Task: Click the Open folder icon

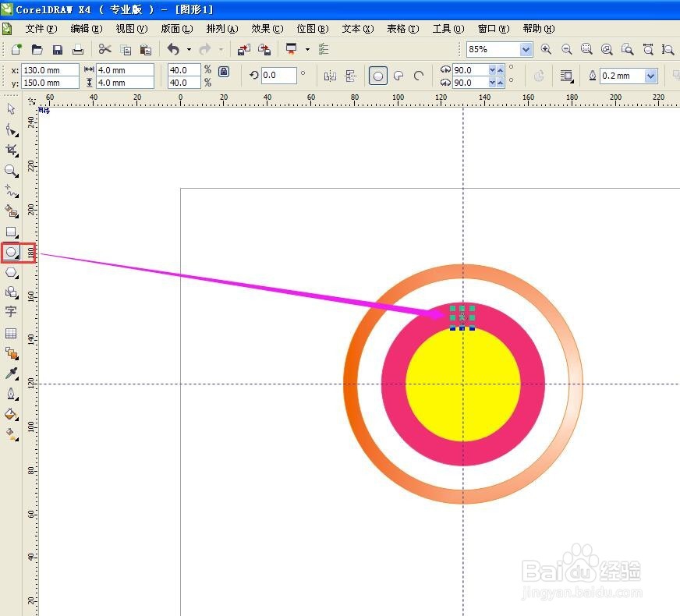Action: pyautogui.click(x=37, y=49)
